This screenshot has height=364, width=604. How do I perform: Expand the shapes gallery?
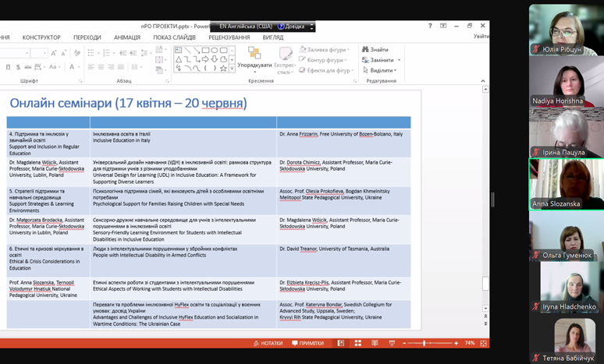(x=232, y=69)
